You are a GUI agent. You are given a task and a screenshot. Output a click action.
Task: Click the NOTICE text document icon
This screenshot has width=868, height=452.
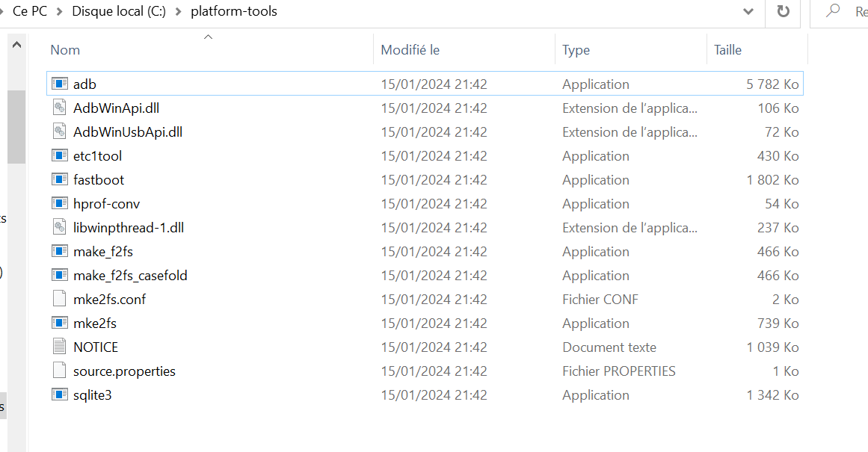tap(60, 347)
